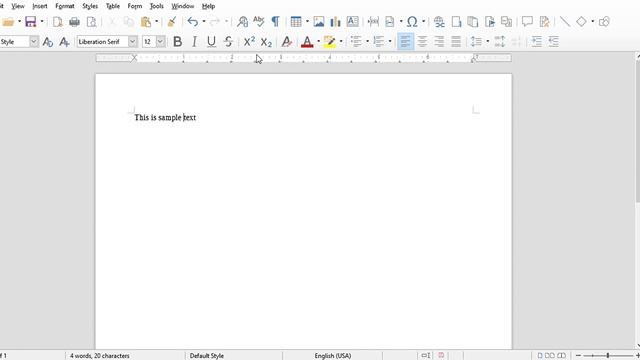Click Default Style in status bar
640x360 pixels.
pos(207,356)
